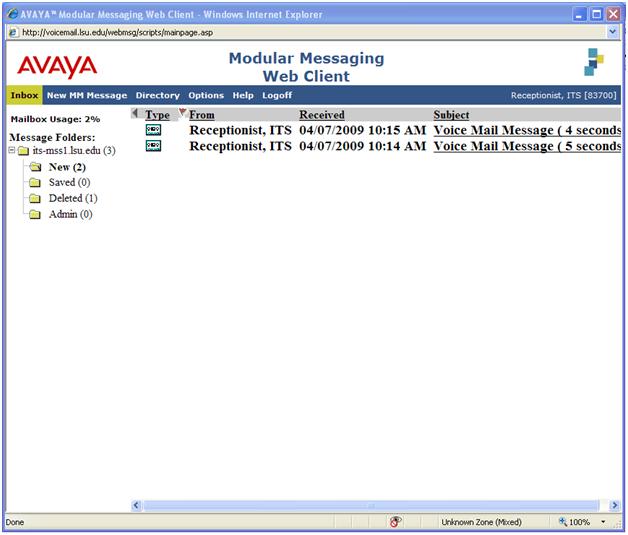Open the Directory menu

tap(157, 95)
